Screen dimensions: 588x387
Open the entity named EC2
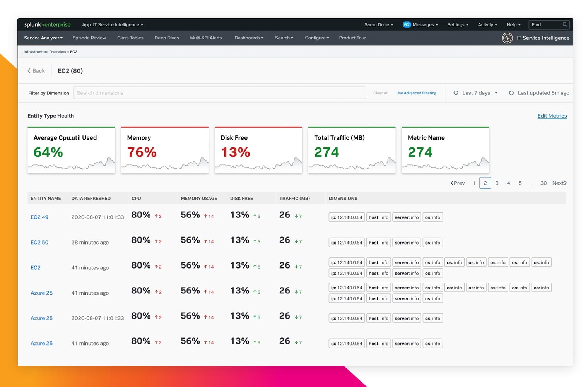pyautogui.click(x=36, y=267)
